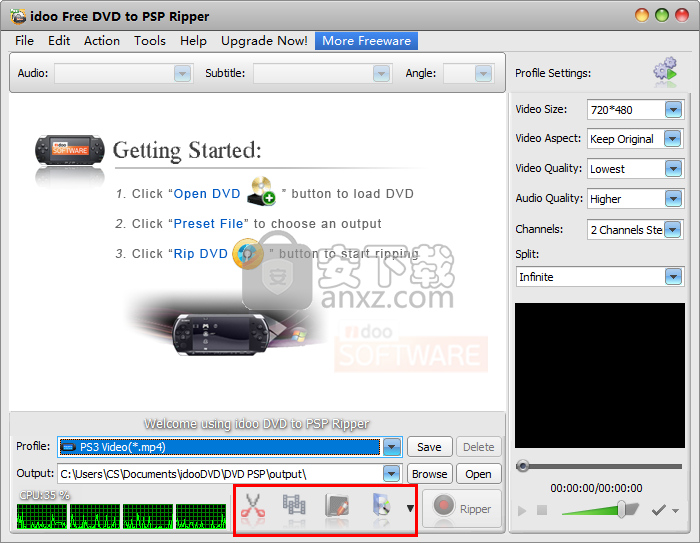Open the Action menu
This screenshot has height=543, width=700.
(102, 41)
